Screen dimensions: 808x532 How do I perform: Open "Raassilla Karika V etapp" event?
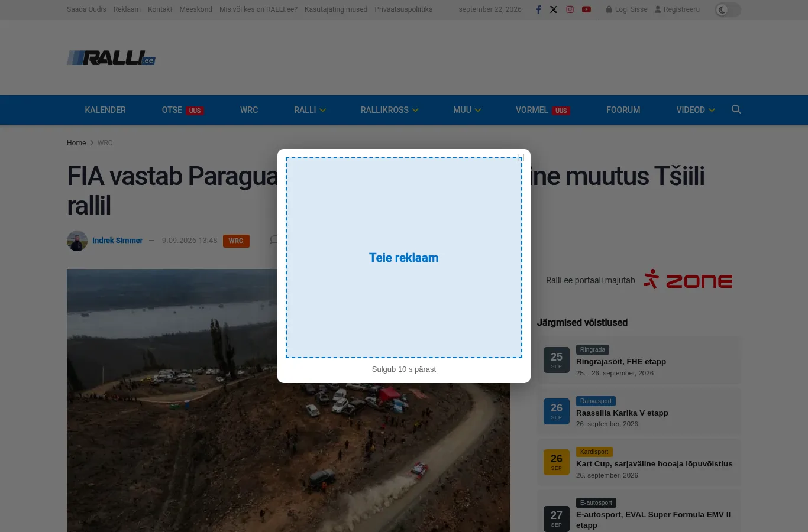click(x=622, y=413)
